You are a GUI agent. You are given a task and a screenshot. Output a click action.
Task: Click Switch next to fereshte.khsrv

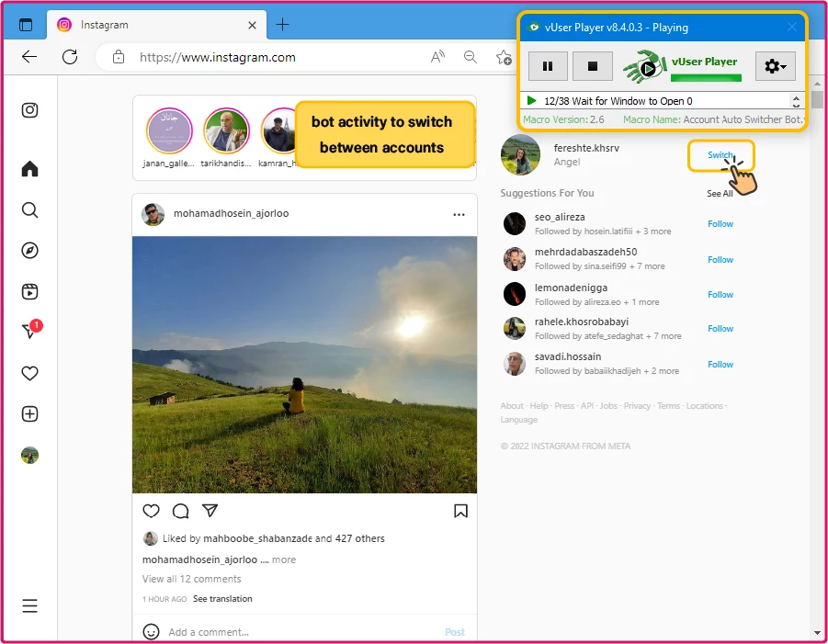[x=720, y=154]
